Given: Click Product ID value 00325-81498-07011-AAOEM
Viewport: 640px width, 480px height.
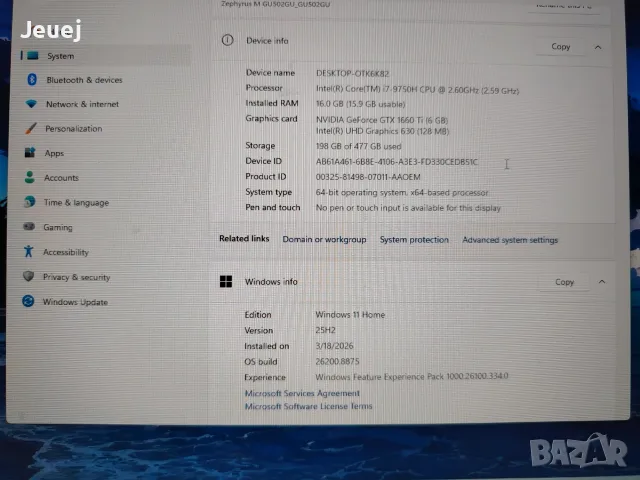Looking at the screenshot, I should coord(368,177).
